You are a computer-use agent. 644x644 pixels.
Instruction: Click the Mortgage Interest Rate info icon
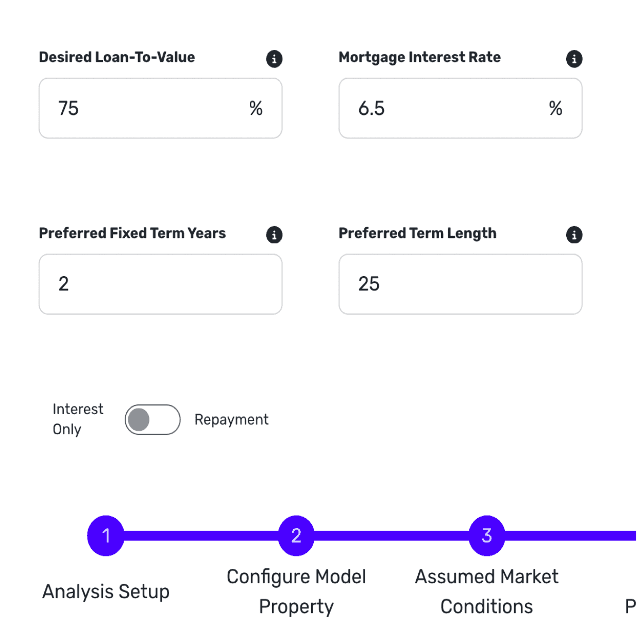click(x=574, y=59)
